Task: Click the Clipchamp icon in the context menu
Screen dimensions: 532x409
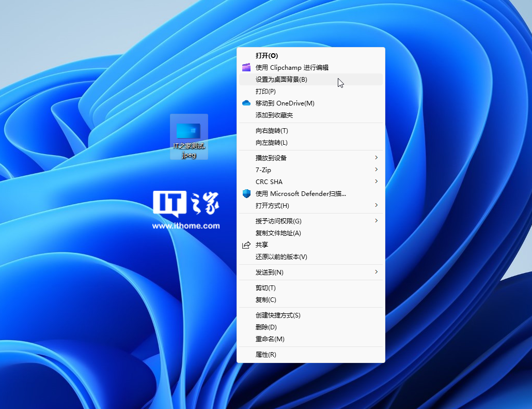Action: click(246, 67)
